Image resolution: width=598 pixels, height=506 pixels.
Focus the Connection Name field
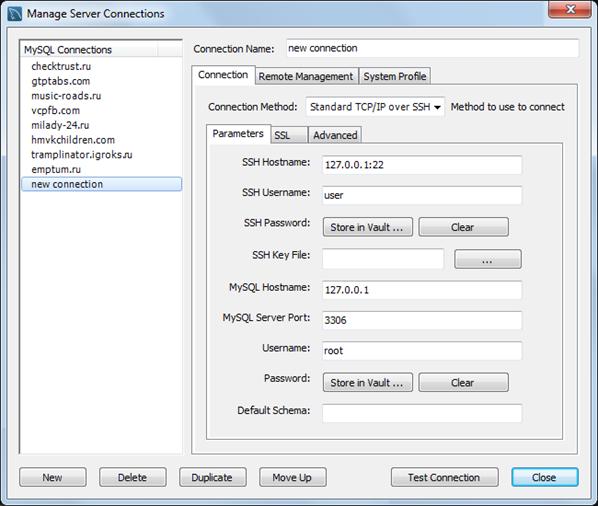pyautogui.click(x=432, y=48)
